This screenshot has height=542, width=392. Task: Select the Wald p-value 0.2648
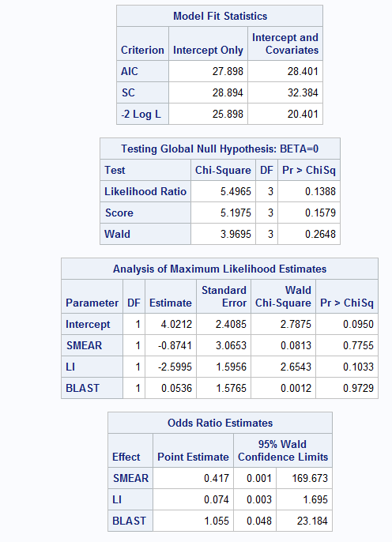[320, 234]
